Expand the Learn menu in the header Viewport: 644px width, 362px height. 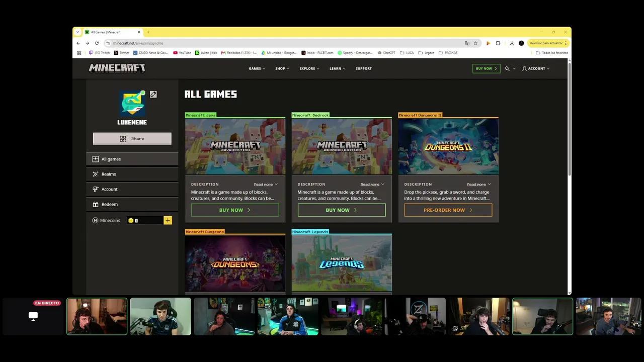[x=338, y=68]
